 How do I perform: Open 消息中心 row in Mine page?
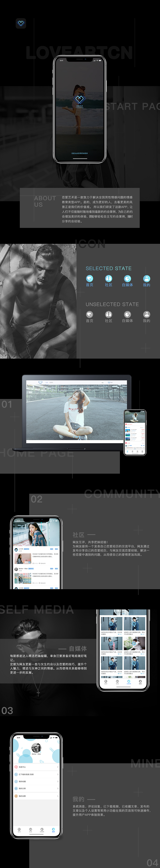click(x=36, y=767)
